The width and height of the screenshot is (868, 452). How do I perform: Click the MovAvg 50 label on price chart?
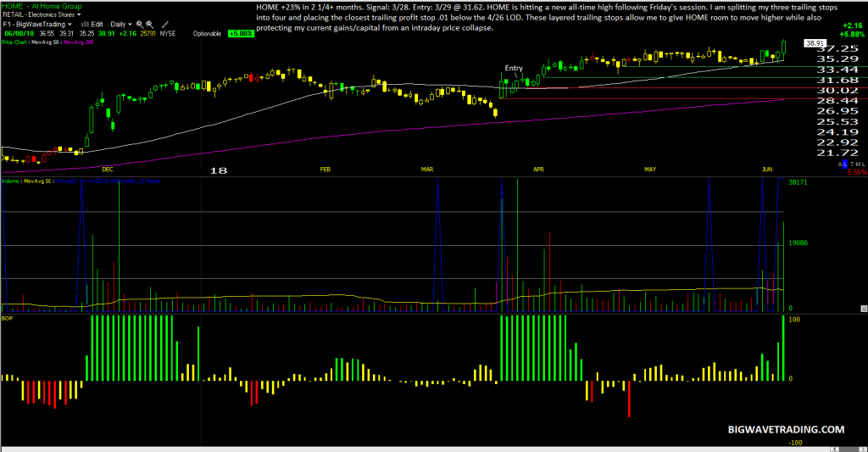46,42
